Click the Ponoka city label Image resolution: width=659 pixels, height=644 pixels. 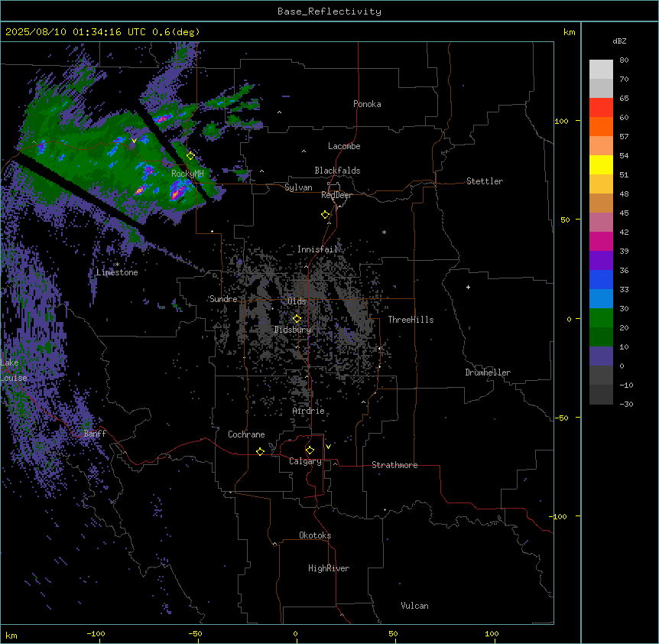coord(367,104)
